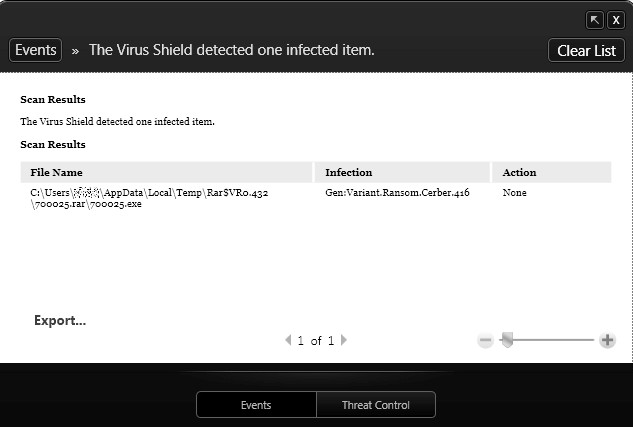
Task: Select the infected 700025.exe file path
Action: coord(150,197)
